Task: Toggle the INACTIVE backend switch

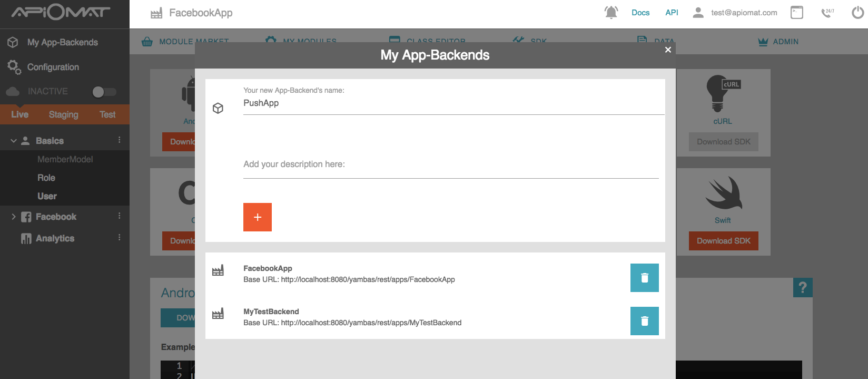Action: pos(104,92)
